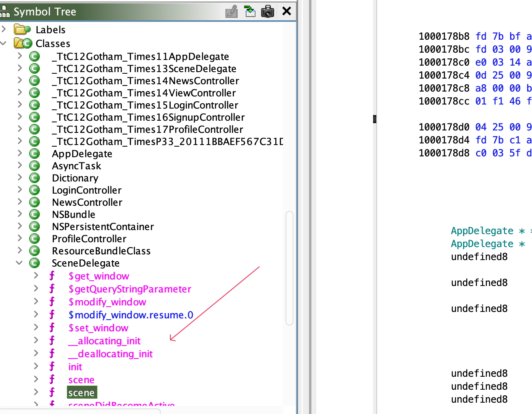This screenshot has height=414, width=532.
Task: Click address 1000178cc in the listing
Action: (x=444, y=101)
